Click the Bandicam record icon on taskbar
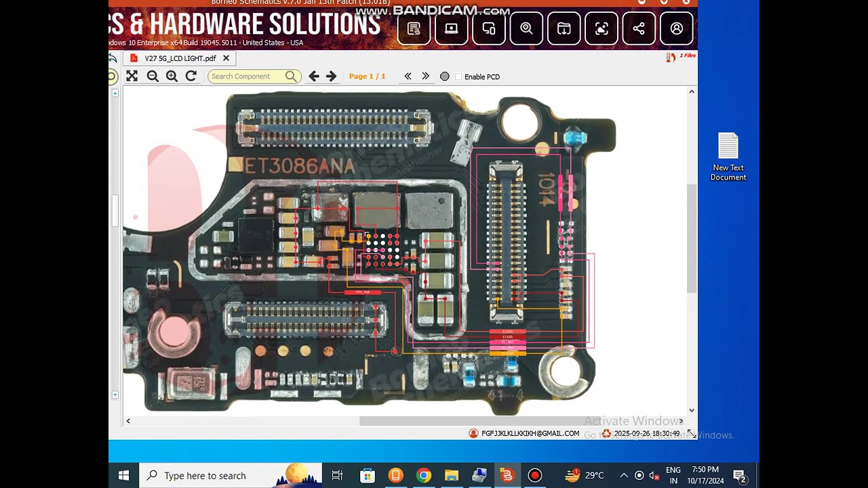 (534, 475)
